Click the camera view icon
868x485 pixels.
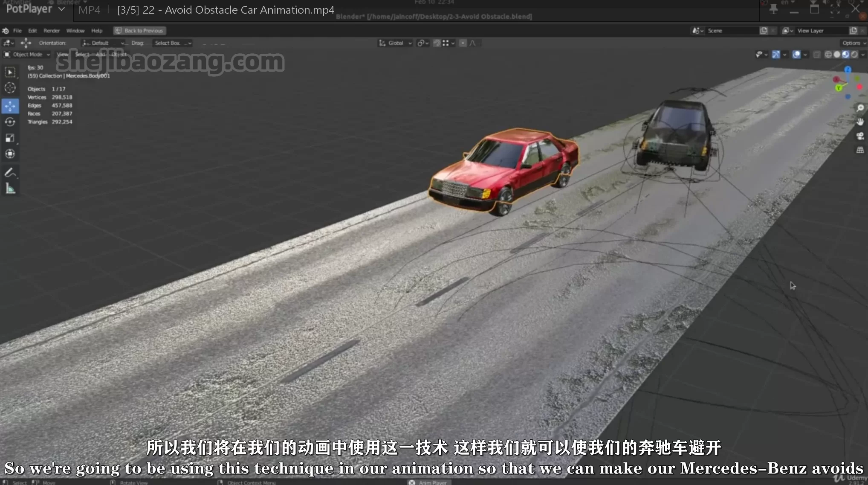pos(860,136)
